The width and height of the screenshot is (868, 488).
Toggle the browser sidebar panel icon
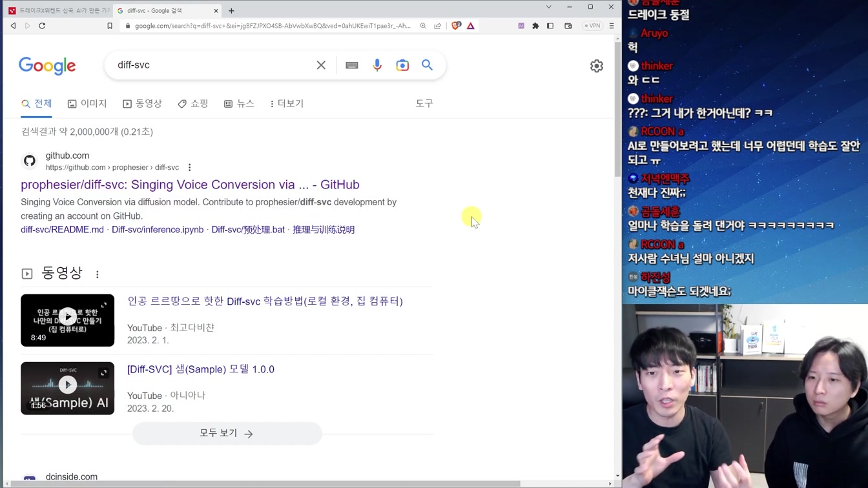pyautogui.click(x=550, y=26)
